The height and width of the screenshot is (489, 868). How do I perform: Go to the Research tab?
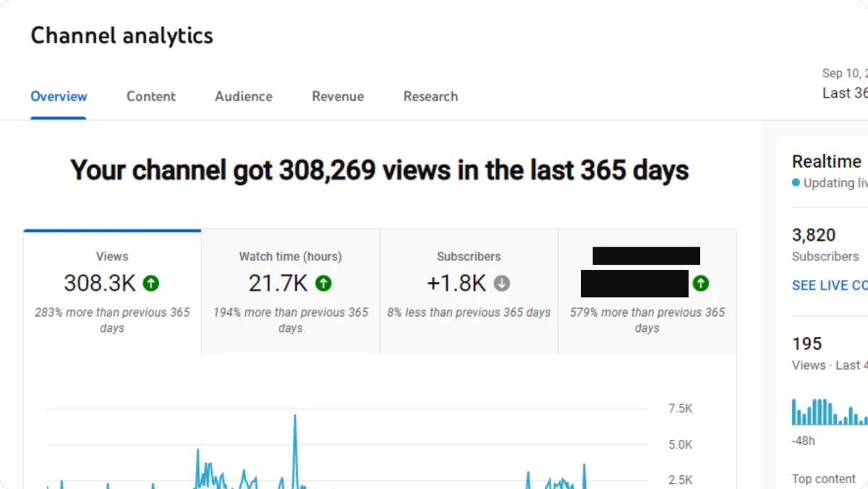[x=430, y=96]
